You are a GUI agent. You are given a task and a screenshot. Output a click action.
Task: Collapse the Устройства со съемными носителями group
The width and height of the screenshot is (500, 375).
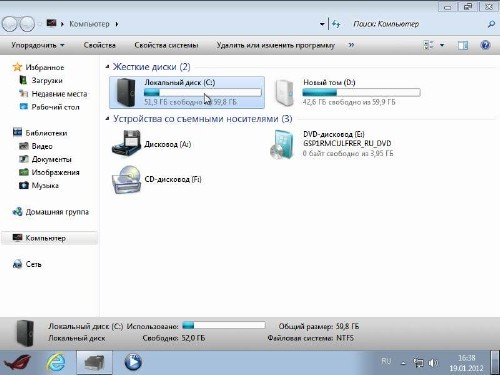coord(107,119)
